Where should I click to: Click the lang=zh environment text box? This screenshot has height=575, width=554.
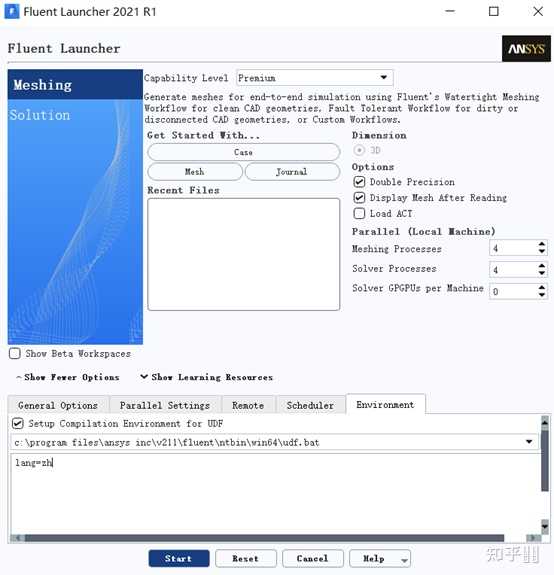point(275,493)
